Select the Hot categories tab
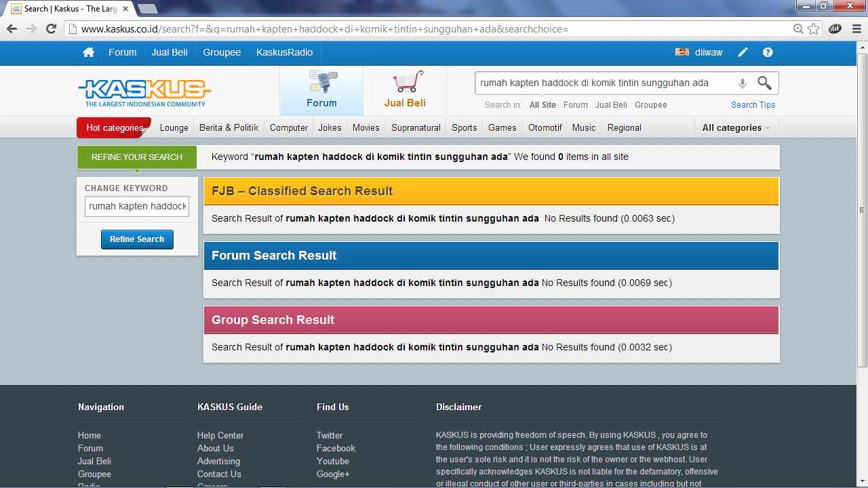The image size is (868, 488). (115, 127)
